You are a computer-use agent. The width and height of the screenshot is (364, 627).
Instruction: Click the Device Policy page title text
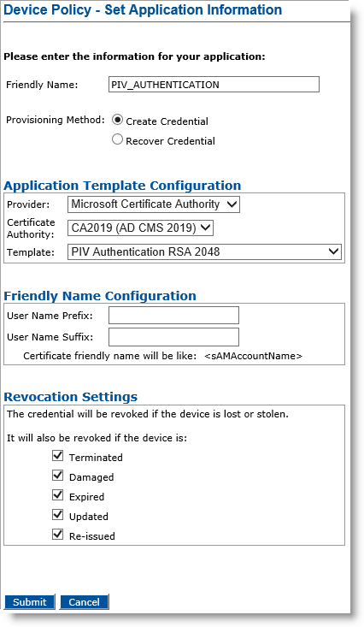143,9
